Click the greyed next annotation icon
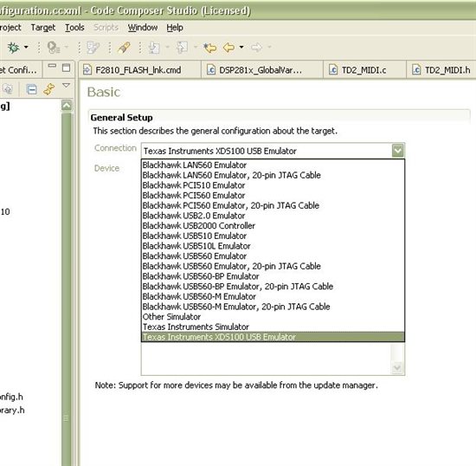476x466 pixels. pyautogui.click(x=154, y=48)
